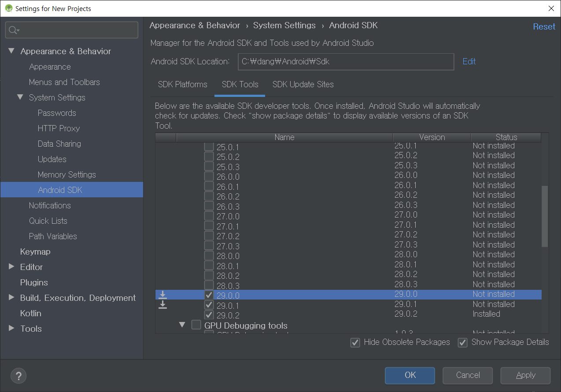Open Kotlin settings
561x392 pixels.
tap(31, 313)
